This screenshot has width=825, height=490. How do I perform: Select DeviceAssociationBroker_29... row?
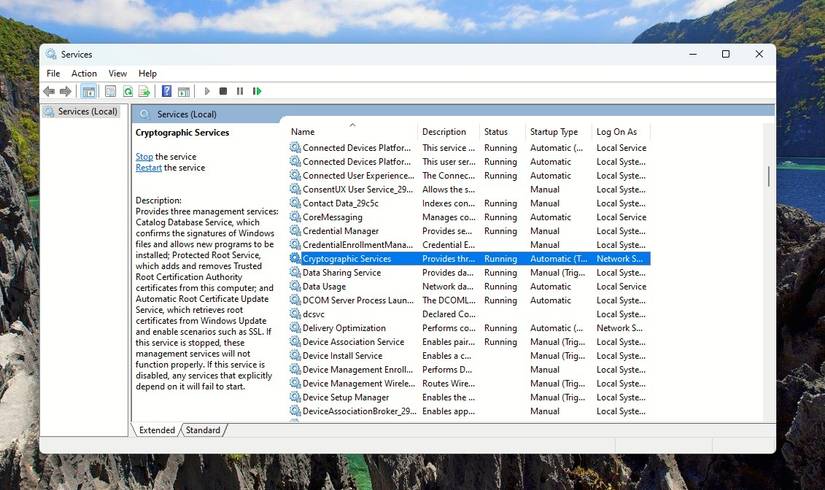coord(469,411)
